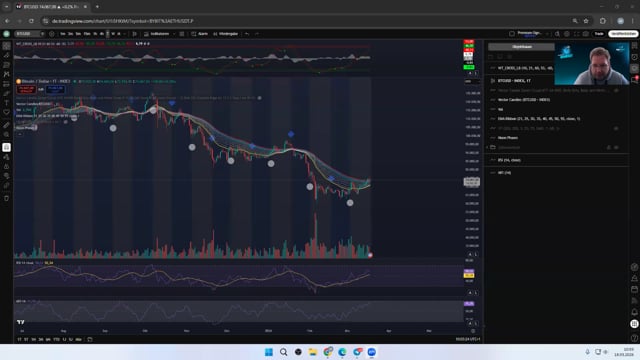Open the Fibonacci tools in left toolbar

7,65
